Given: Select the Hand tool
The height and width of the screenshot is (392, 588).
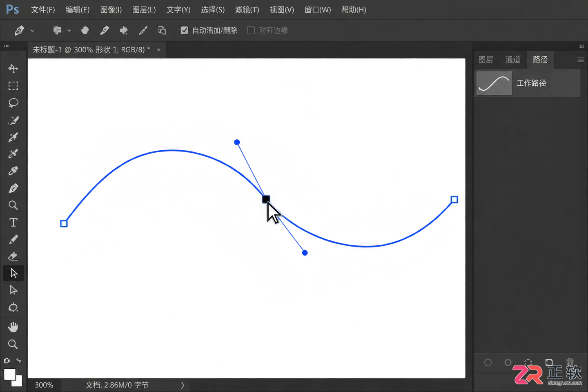Looking at the screenshot, I should click(13, 327).
